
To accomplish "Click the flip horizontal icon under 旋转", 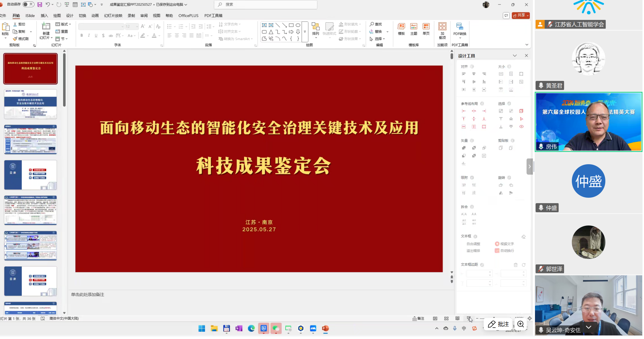I will point(501,193).
